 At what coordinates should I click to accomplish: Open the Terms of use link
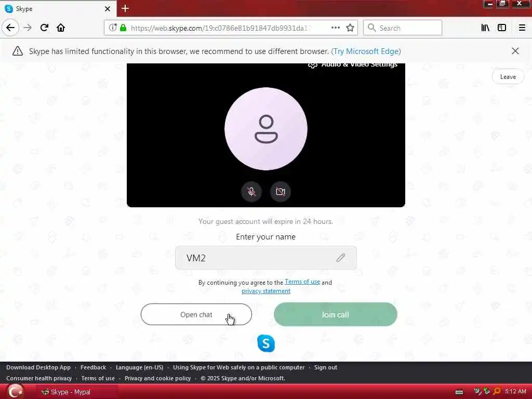tap(302, 282)
